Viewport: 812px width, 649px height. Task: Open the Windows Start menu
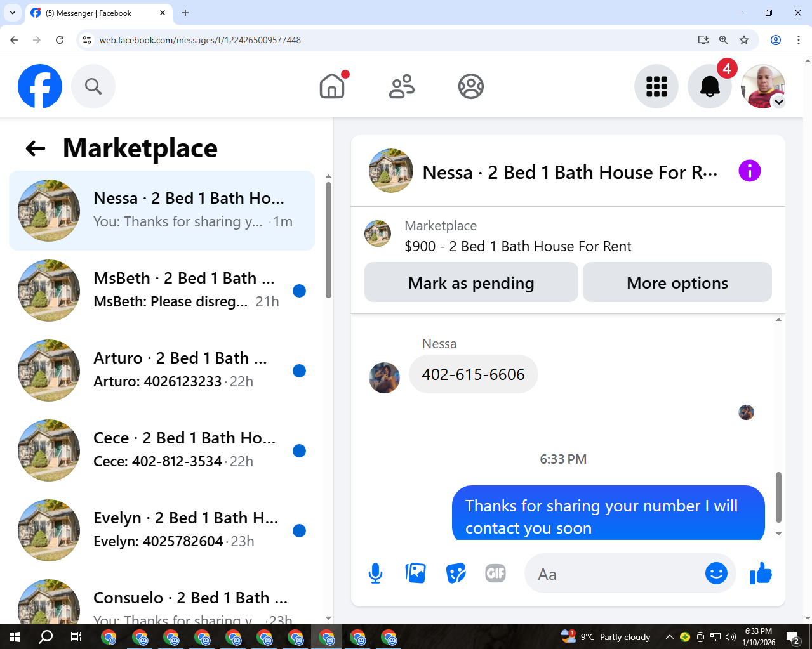(15, 637)
